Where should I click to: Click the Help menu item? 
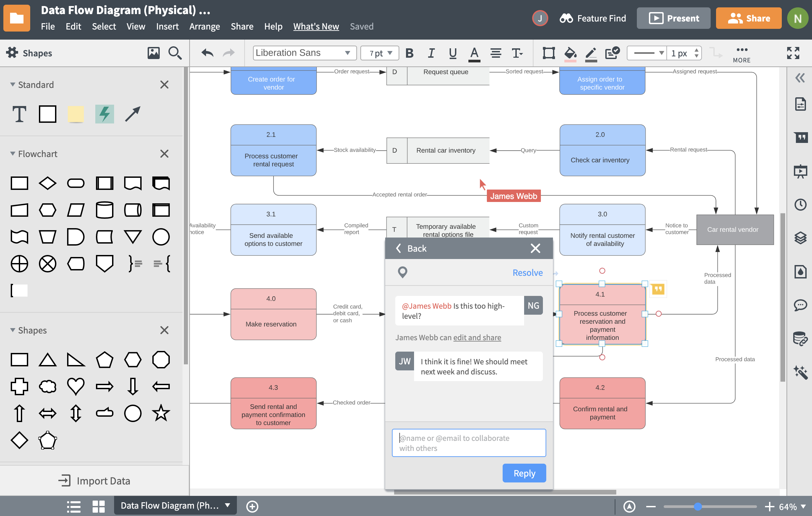(273, 26)
